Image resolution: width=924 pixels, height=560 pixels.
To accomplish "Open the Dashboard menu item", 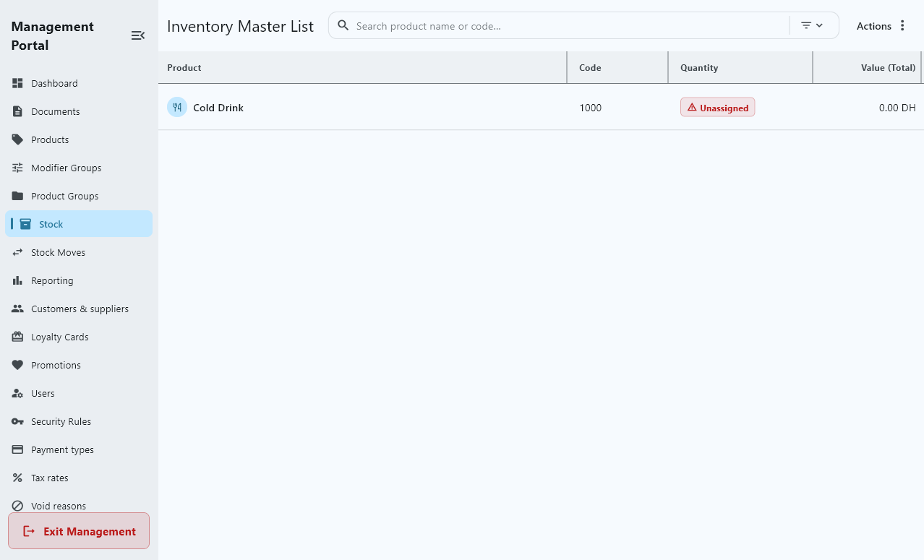I will pos(79,83).
